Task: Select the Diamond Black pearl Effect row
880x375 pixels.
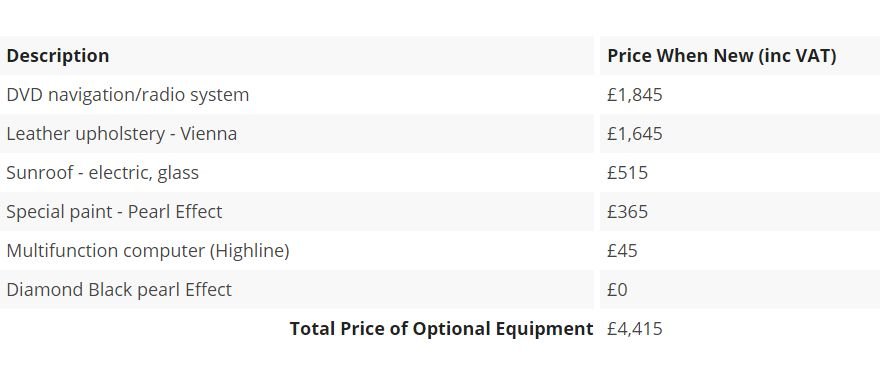Action: click(x=440, y=290)
